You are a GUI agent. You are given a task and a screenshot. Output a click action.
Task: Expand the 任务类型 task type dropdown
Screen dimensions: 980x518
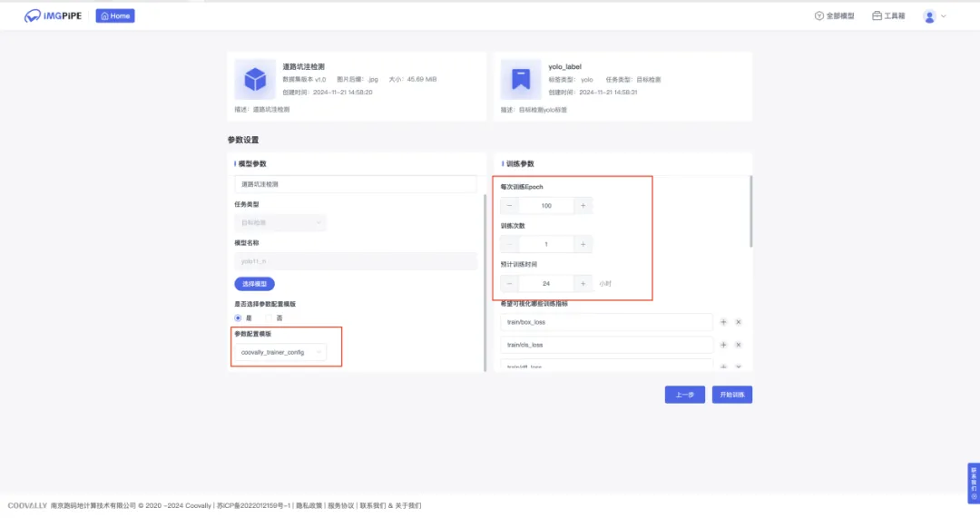pos(280,222)
